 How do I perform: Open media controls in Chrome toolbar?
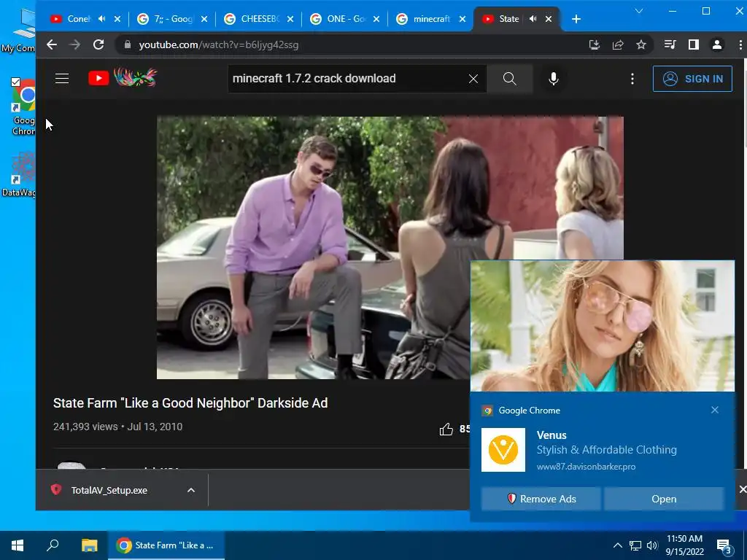tap(670, 44)
